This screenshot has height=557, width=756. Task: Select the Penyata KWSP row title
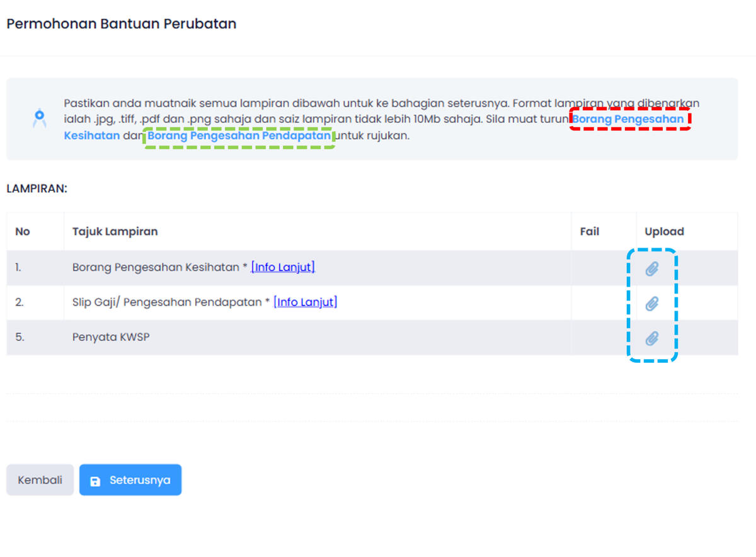click(x=111, y=337)
